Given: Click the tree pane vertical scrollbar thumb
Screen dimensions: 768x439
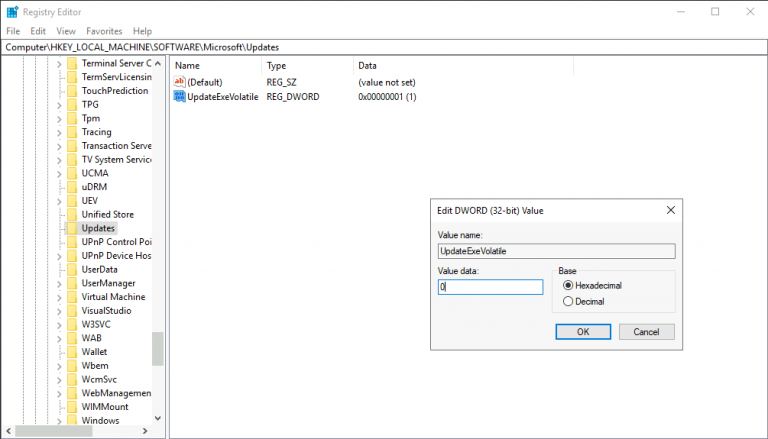Looking at the screenshot, I should [157, 349].
